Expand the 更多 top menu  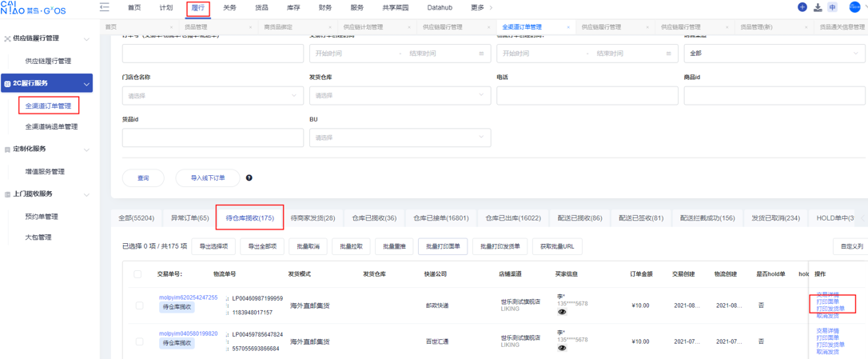pyautogui.click(x=481, y=7)
